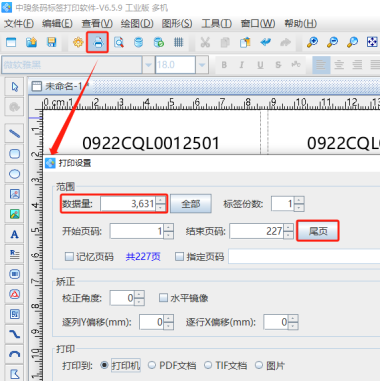Click the save floppy disk icon

coord(52,42)
